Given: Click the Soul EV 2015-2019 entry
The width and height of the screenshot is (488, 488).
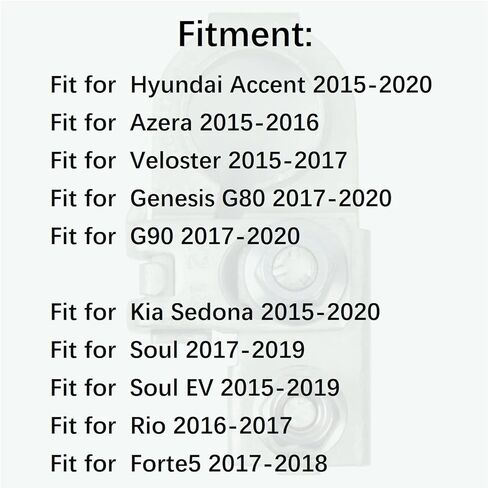Looking at the screenshot, I should 195,388.
